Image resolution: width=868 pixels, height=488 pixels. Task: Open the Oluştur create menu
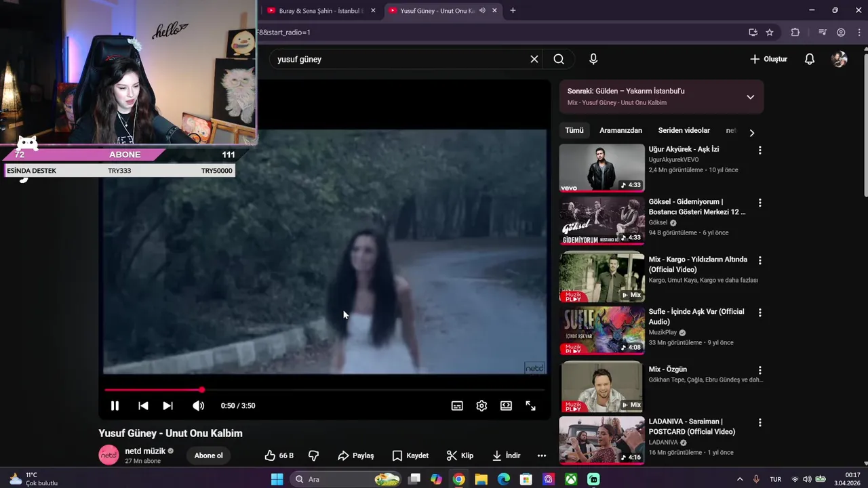tap(768, 59)
